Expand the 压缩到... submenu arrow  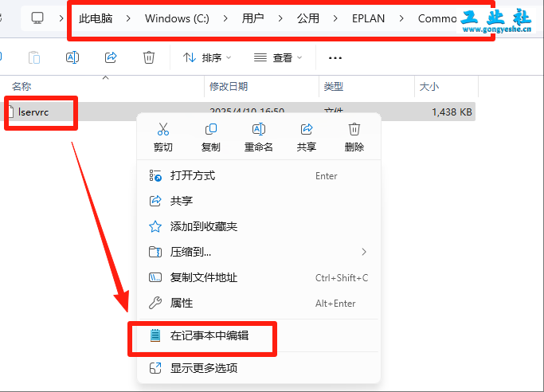point(364,252)
